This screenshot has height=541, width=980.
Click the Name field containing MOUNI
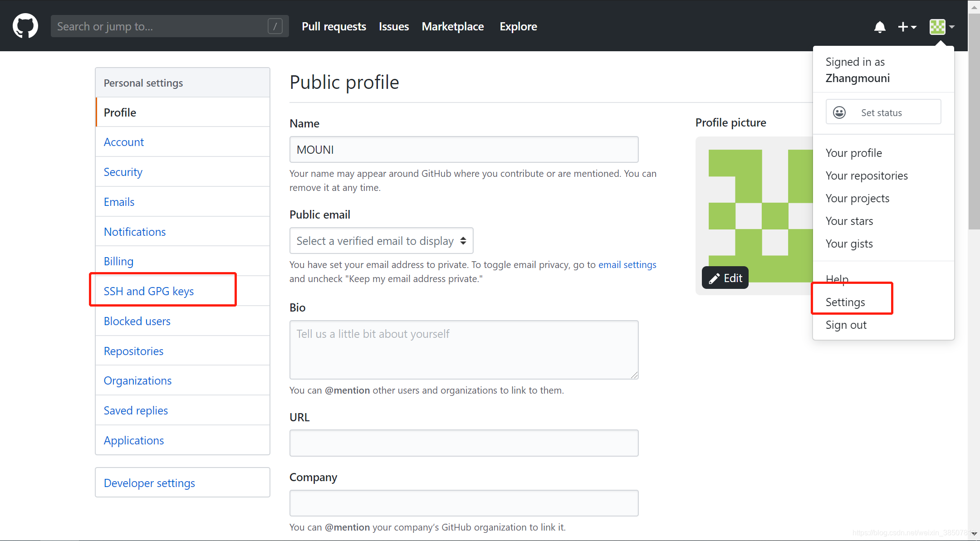(464, 150)
